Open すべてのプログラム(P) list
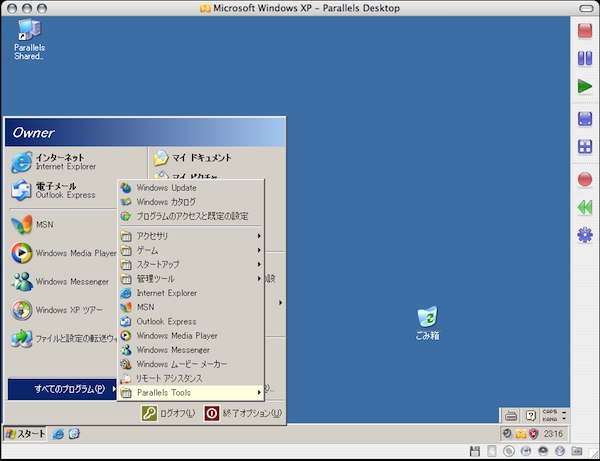The width and height of the screenshot is (600, 461). tap(62, 389)
